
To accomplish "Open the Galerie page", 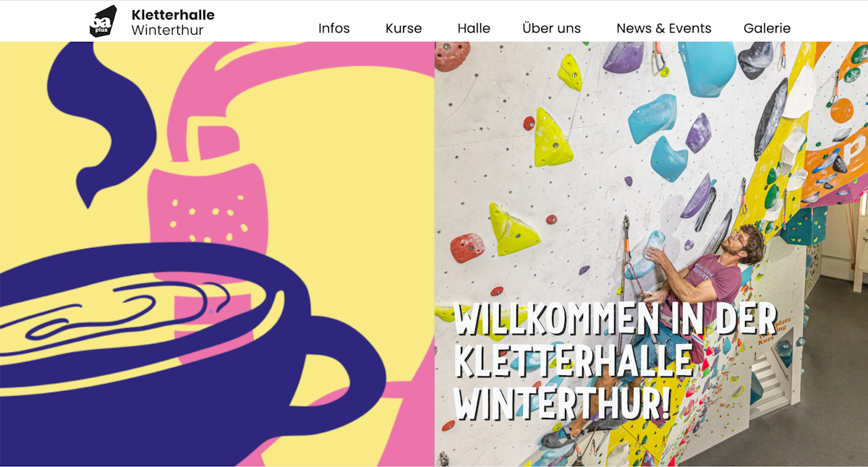I will click(x=767, y=28).
